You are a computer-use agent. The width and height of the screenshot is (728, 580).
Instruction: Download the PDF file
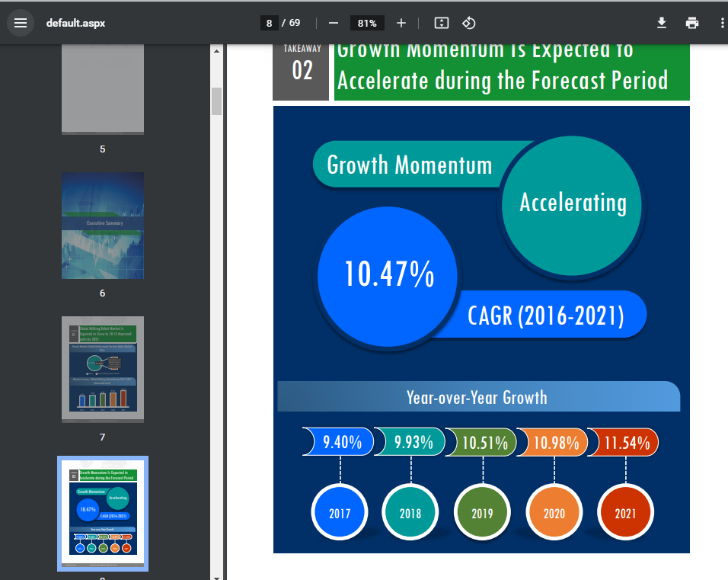click(662, 23)
